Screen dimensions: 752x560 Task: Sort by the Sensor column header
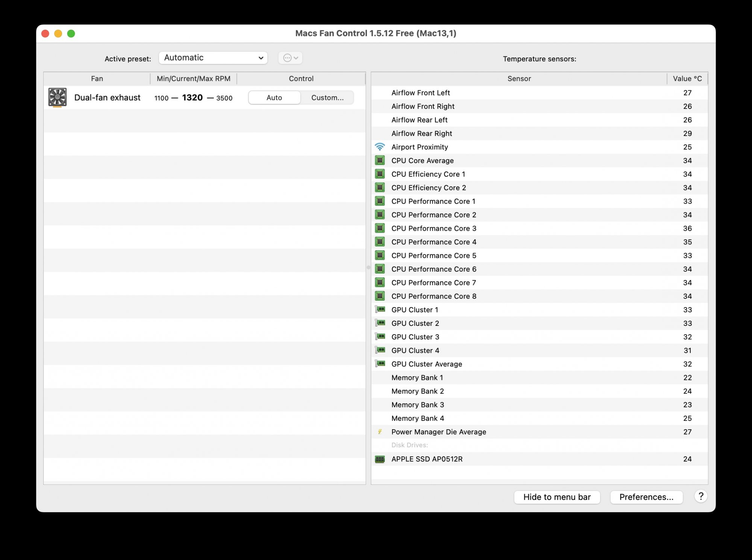coord(519,79)
